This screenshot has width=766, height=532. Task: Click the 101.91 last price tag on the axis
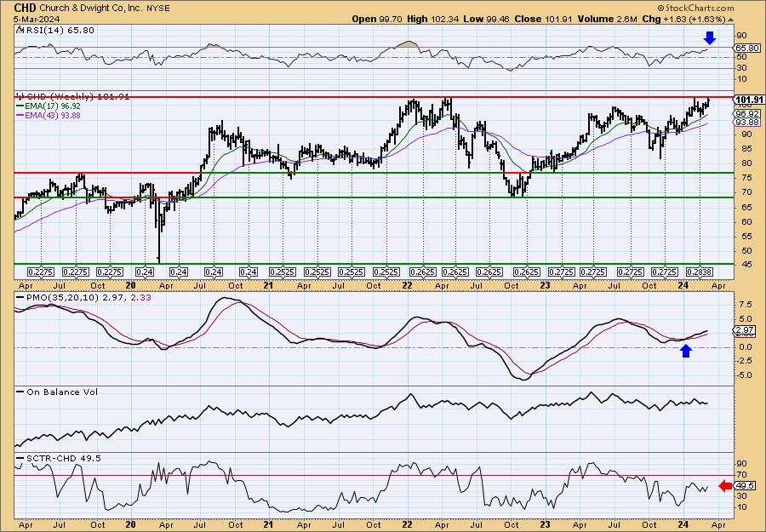749,100
